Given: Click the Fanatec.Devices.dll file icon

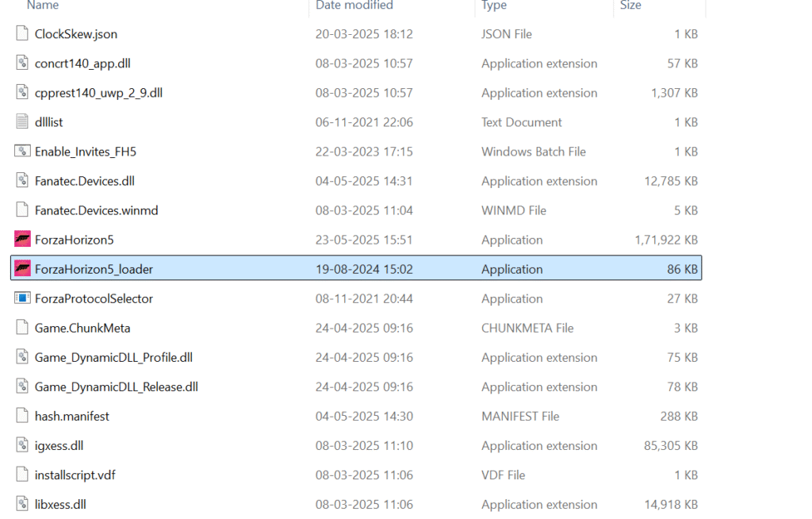Looking at the screenshot, I should point(21,180).
